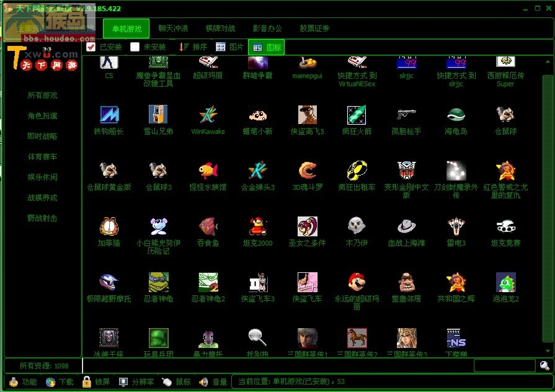555x392 pixels.
Task: Launch 坦克2000 game icon
Action: tap(258, 226)
